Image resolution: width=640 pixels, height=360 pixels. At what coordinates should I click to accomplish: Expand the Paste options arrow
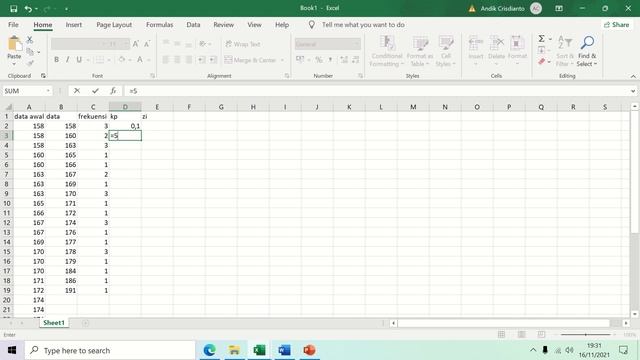14,64
